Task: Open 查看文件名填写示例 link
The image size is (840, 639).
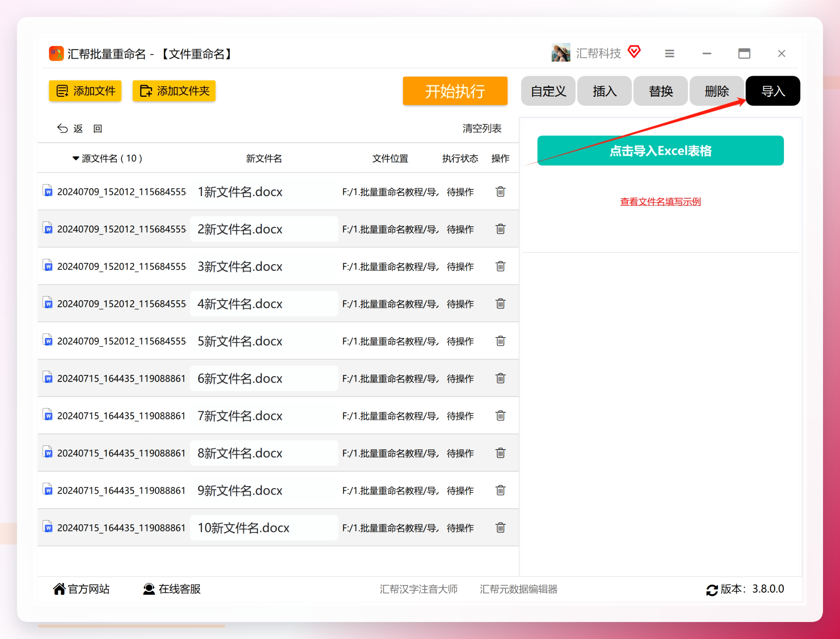Action: click(660, 202)
